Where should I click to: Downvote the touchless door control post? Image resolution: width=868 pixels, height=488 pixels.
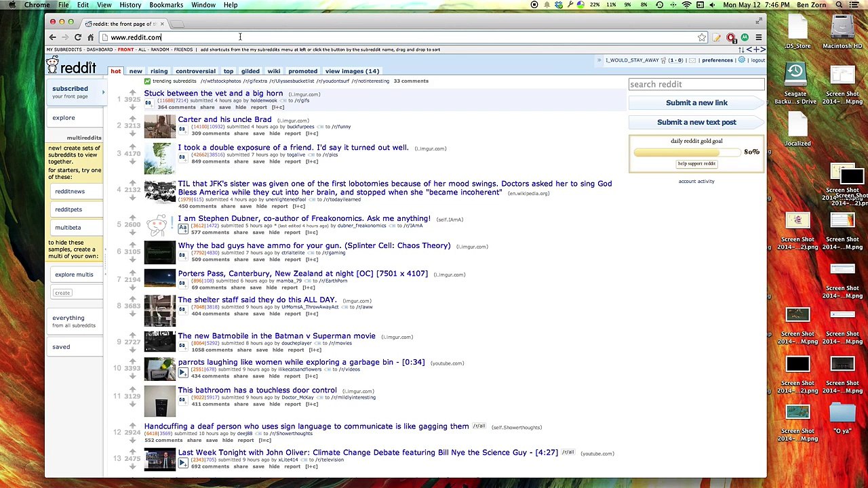click(132, 403)
